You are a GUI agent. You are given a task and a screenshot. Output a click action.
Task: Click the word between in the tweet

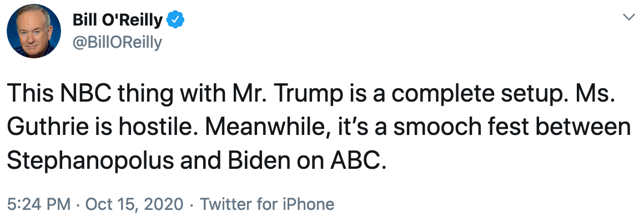pos(593,128)
